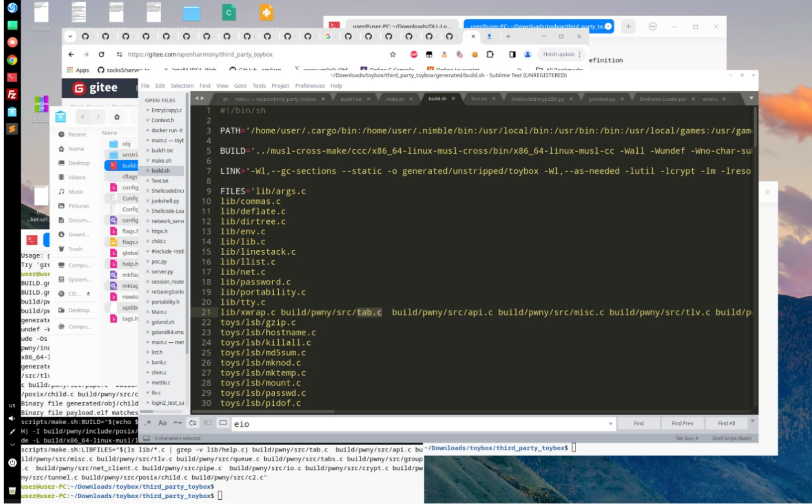Open the Selection menu

[182, 86]
